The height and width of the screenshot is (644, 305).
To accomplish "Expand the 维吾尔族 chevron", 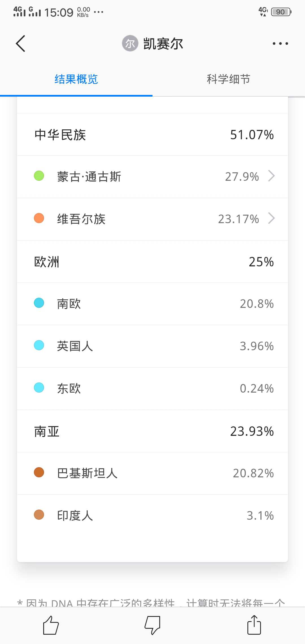I will point(271,218).
